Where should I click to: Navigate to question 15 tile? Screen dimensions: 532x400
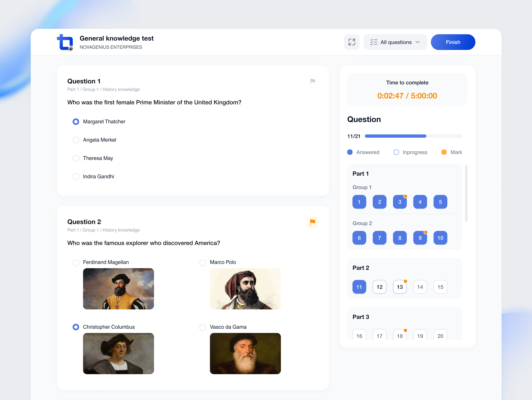[440, 287]
